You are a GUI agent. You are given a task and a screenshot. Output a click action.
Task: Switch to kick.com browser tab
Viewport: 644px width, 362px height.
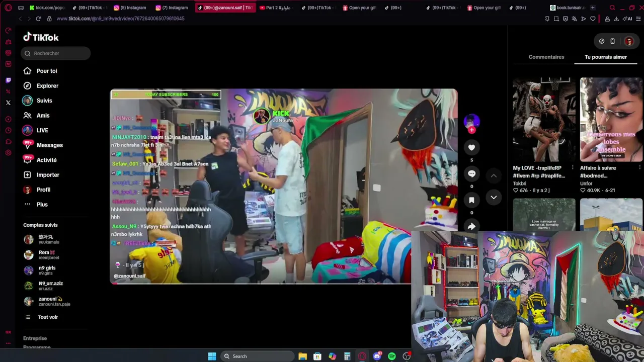click(x=47, y=8)
